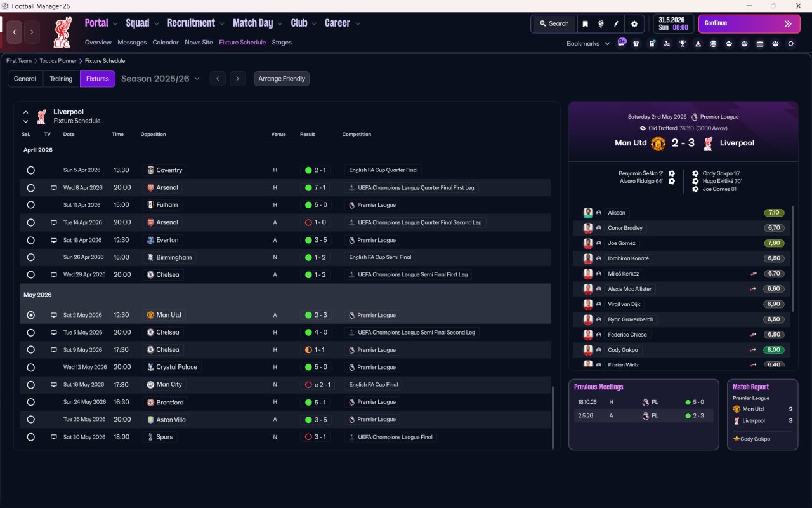Viewport: 812px width, 508px height.
Task: Click the substitution arrow icon beside Cody Gakpo's rating
Action: (754, 350)
